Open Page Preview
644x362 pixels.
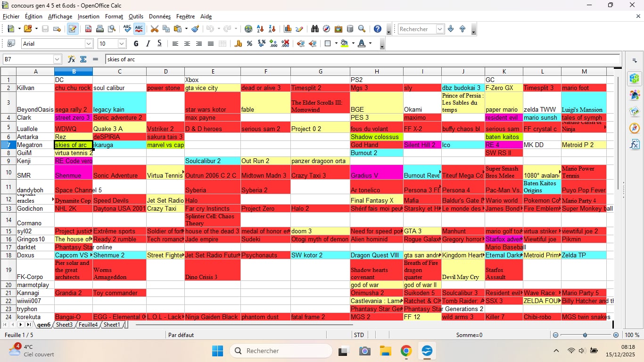112,29
